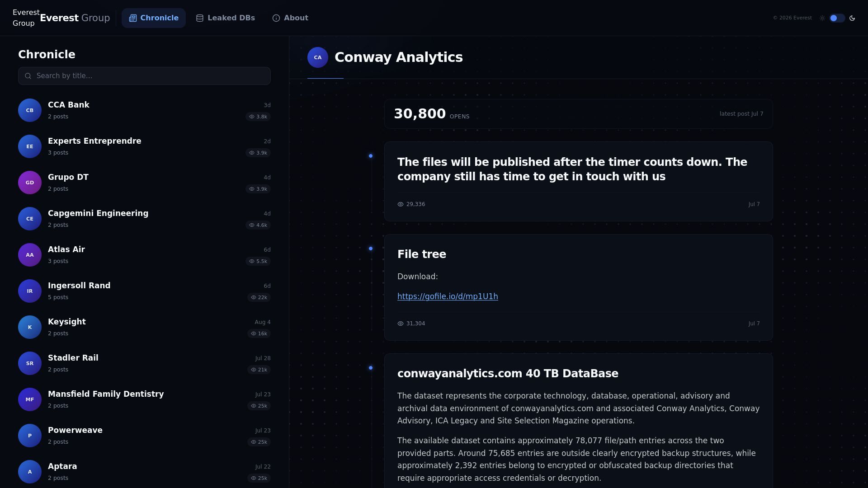The height and width of the screenshot is (488, 868).
Task: Click the eye icon beside 31,304 views
Action: [401, 324]
